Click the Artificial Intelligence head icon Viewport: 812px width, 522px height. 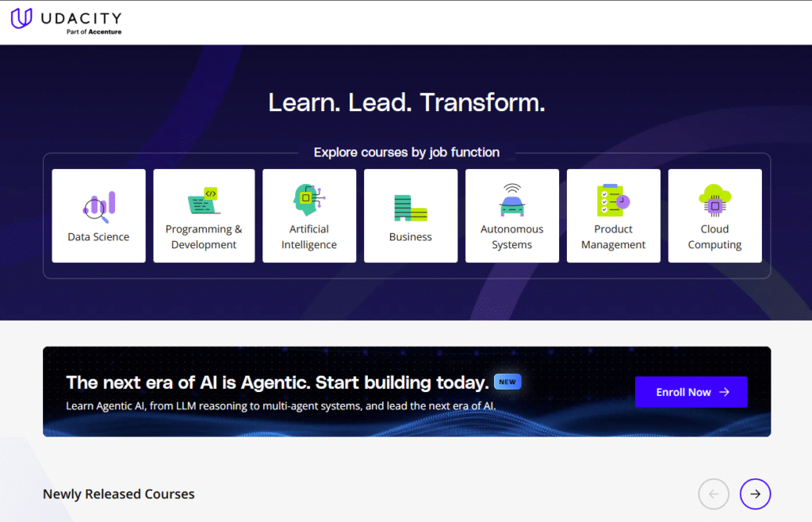coord(308,200)
